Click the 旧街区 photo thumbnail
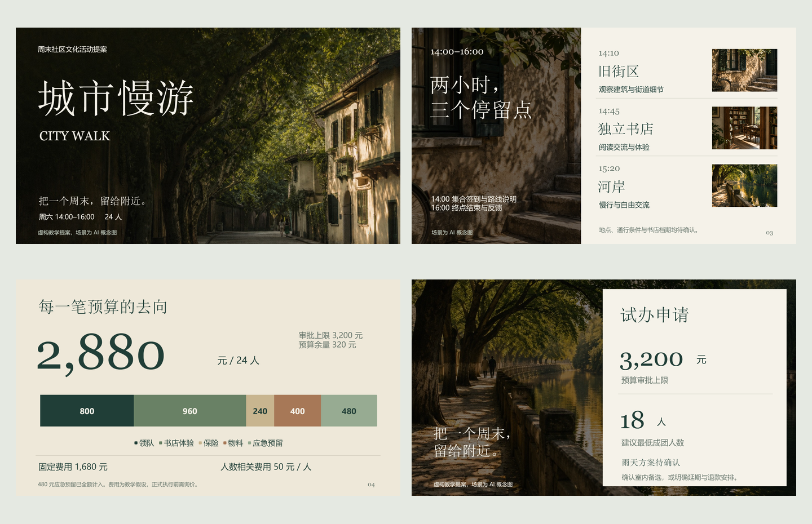This screenshot has width=812, height=524. [x=744, y=70]
